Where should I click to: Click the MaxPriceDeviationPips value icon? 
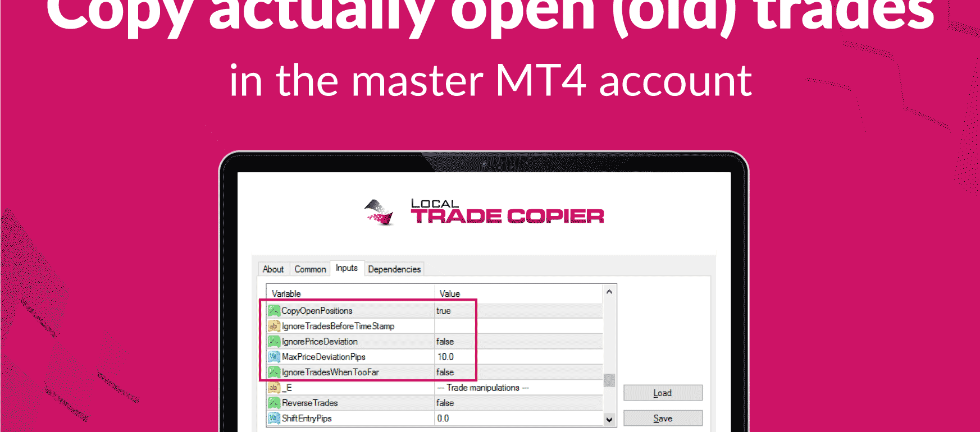click(274, 357)
